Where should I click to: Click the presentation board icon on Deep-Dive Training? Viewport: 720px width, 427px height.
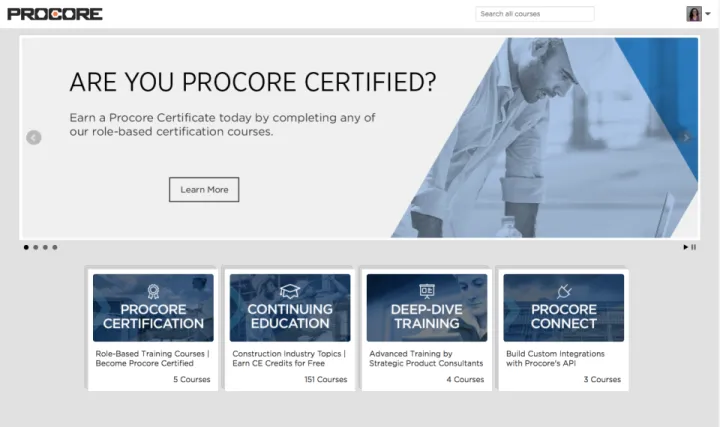427,291
